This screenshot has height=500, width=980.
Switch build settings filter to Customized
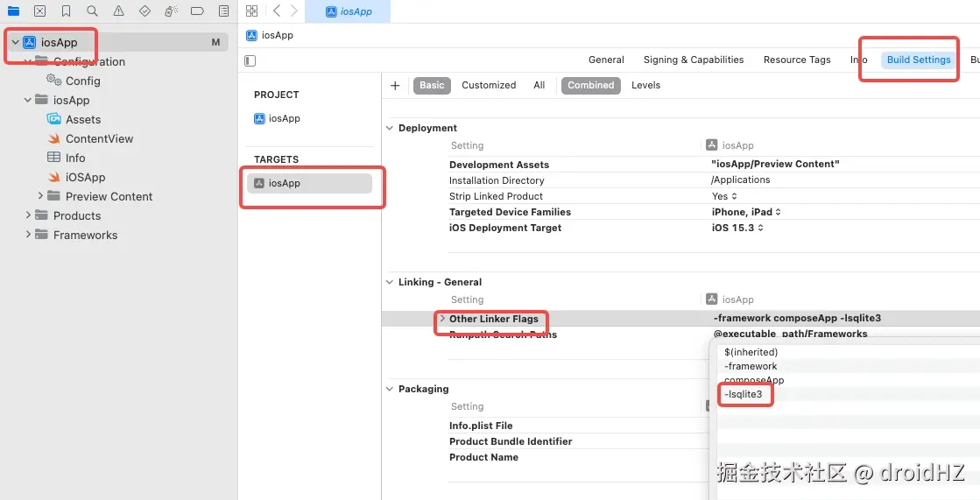(489, 85)
